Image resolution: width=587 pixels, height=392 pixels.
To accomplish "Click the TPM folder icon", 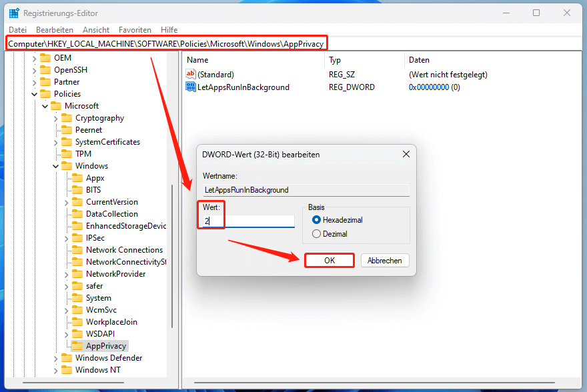I will [67, 154].
